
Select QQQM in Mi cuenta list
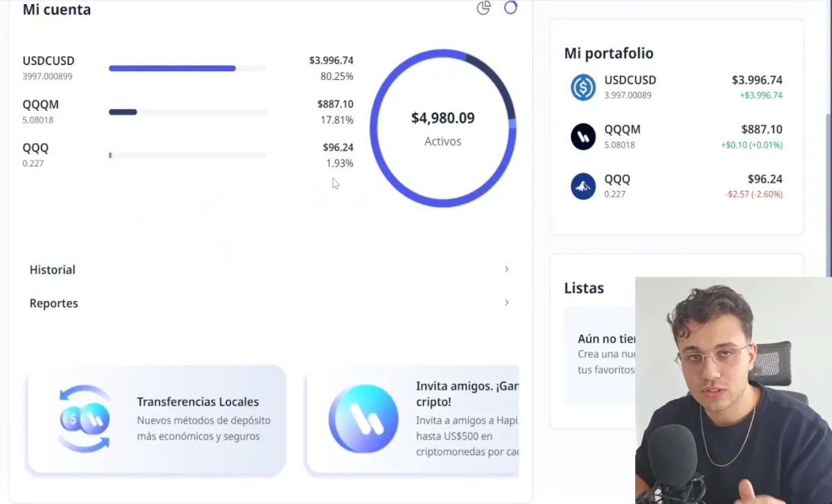(187, 112)
